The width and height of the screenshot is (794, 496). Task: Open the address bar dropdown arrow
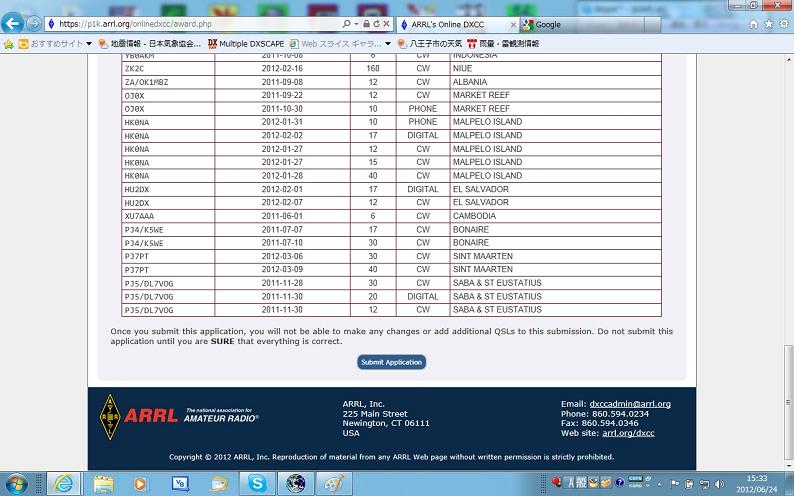(x=356, y=24)
